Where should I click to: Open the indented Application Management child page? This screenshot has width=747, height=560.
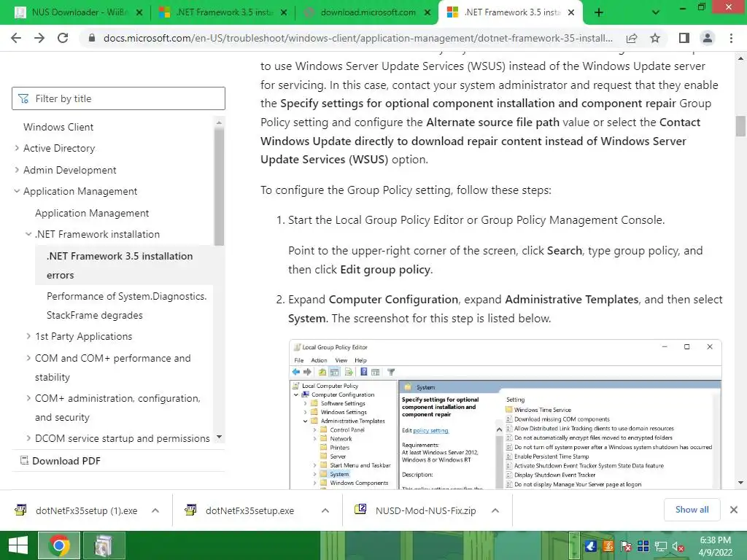(x=92, y=213)
